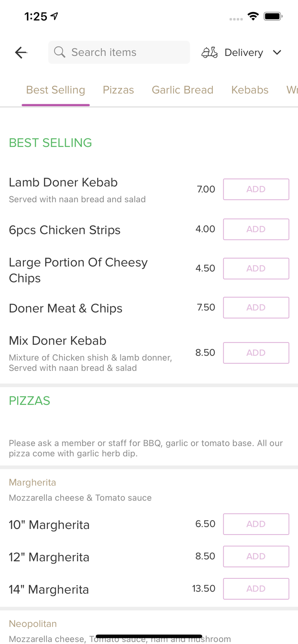The width and height of the screenshot is (298, 644).
Task: Tap the search magnifier icon
Action: (60, 52)
